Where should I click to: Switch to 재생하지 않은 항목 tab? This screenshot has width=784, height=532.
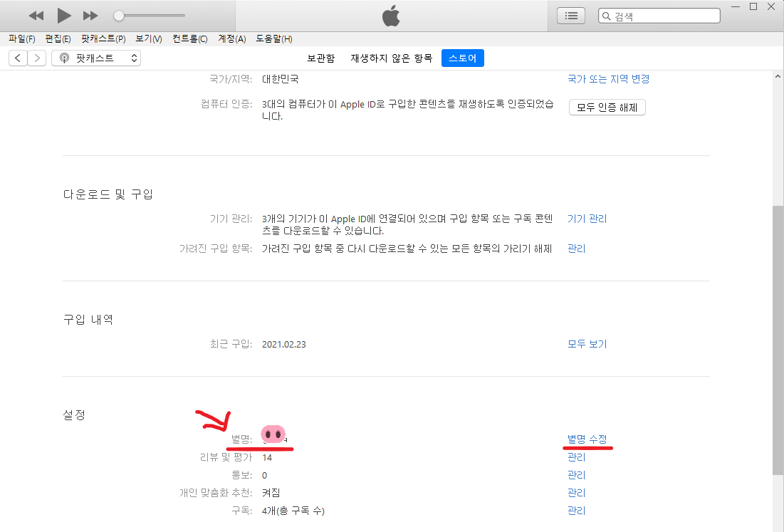pos(391,58)
